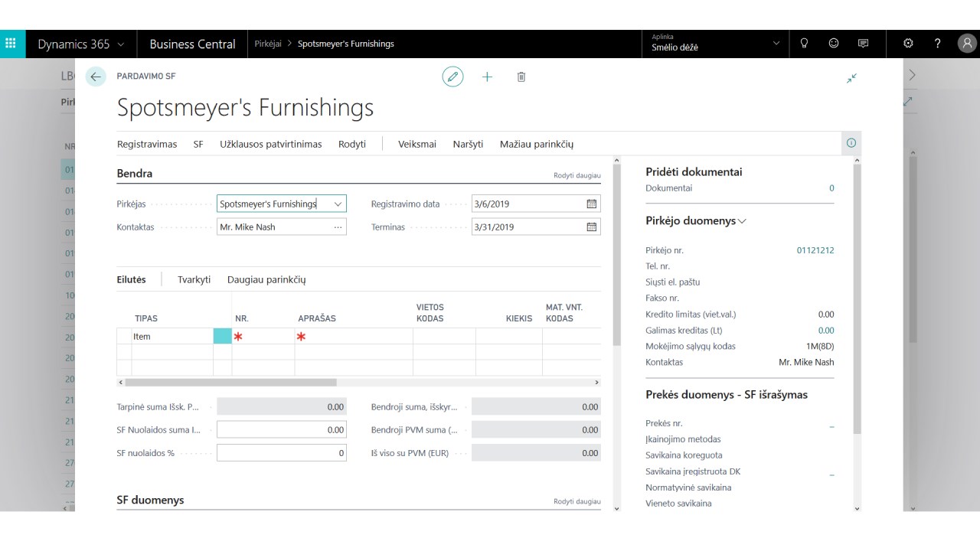Collapse the page with shrink arrows icon
This screenshot has width=980, height=551.
tap(851, 78)
